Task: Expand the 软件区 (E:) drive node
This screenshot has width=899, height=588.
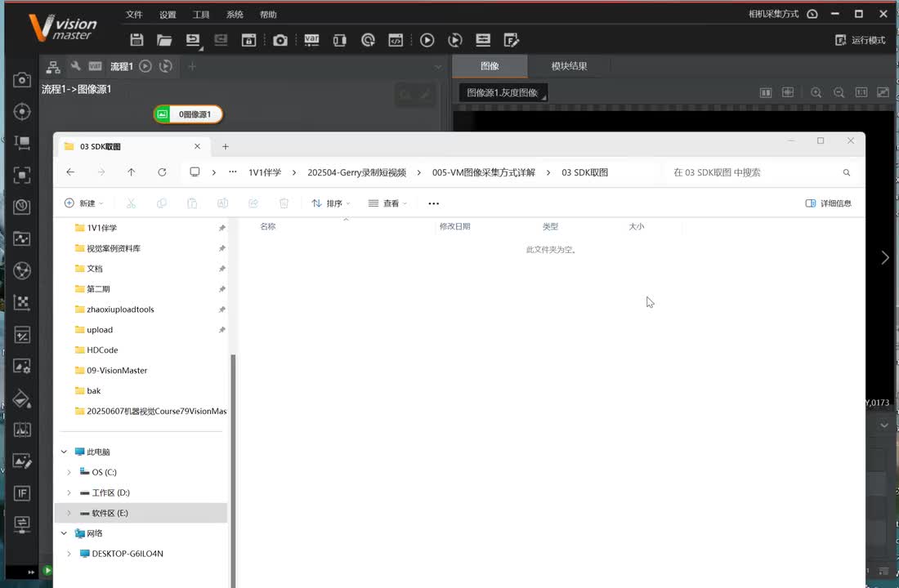Action: (69, 513)
